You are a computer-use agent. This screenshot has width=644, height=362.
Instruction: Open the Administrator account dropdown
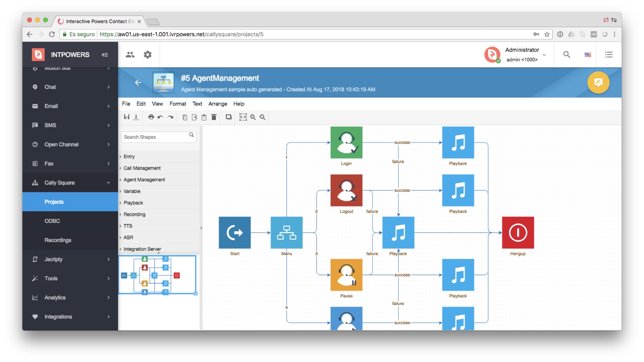point(544,55)
